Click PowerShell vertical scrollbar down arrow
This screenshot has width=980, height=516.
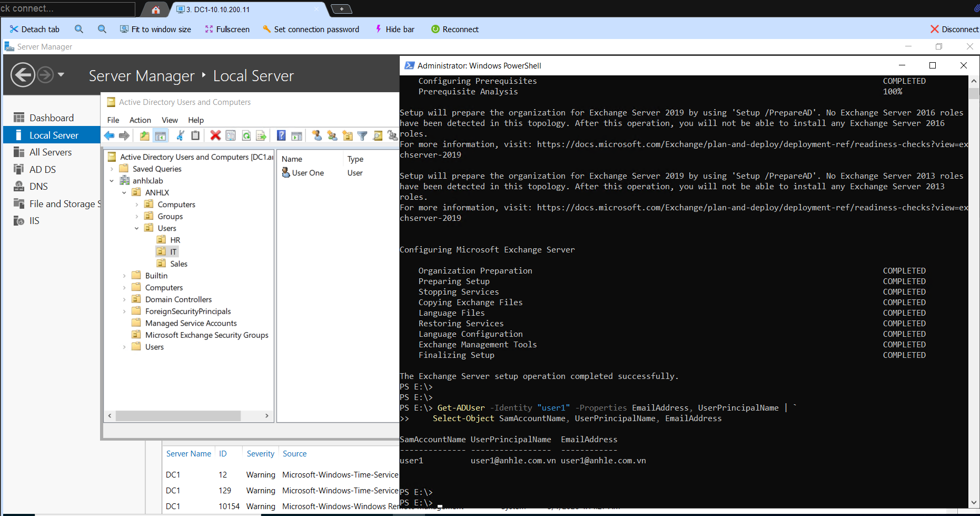coord(974,503)
